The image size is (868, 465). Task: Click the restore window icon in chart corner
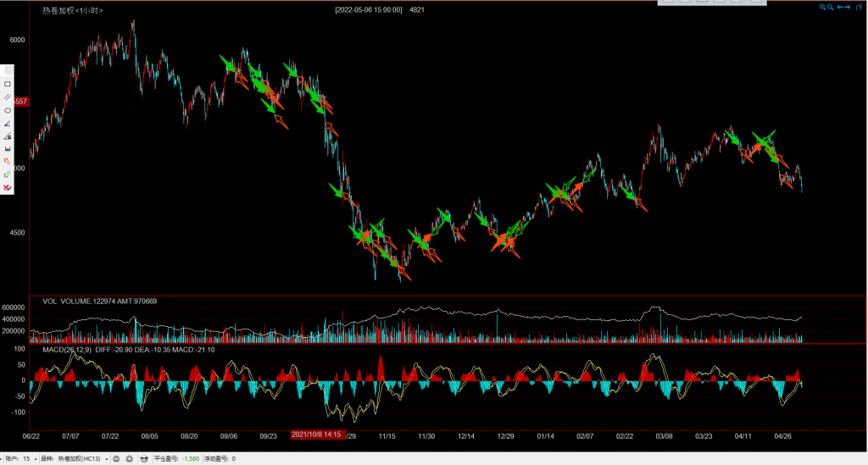pos(860,7)
